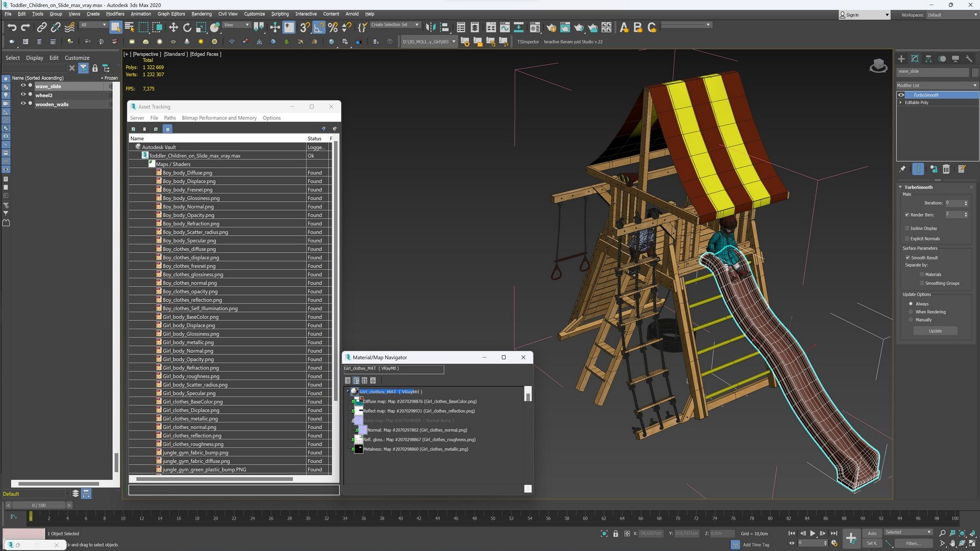Click the Set K. button
The width and height of the screenshot is (980, 551).
872,543
